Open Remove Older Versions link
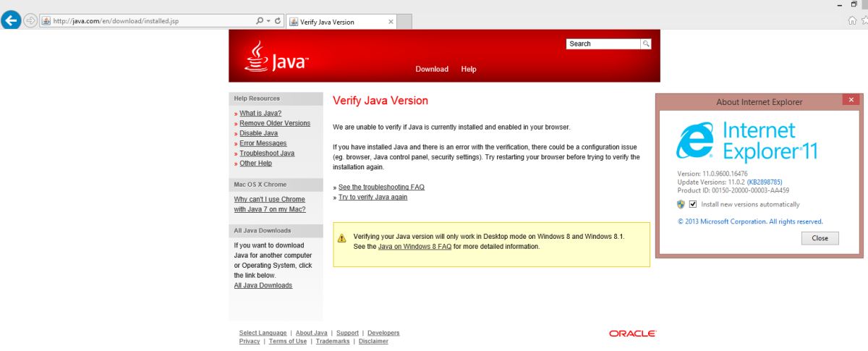Screen dimensions: 868x351 click(275, 124)
